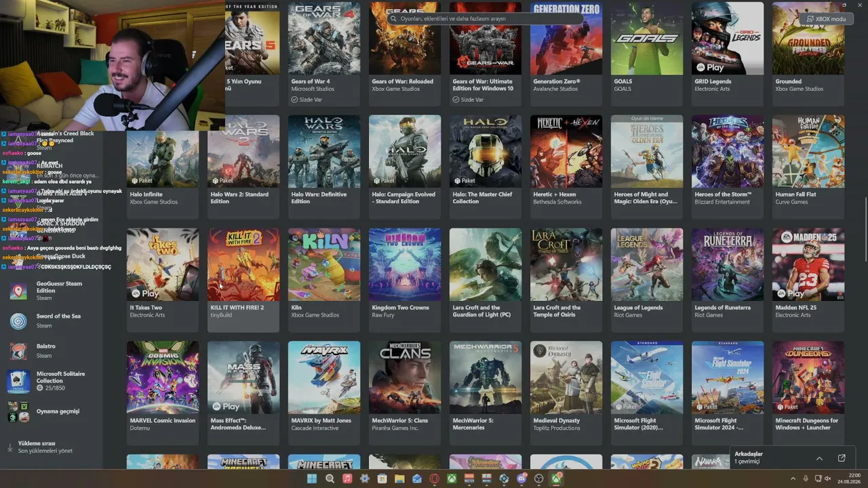The height and width of the screenshot is (488, 868).
Task: Open the OBS Studio taskbar icon
Action: tap(538, 479)
